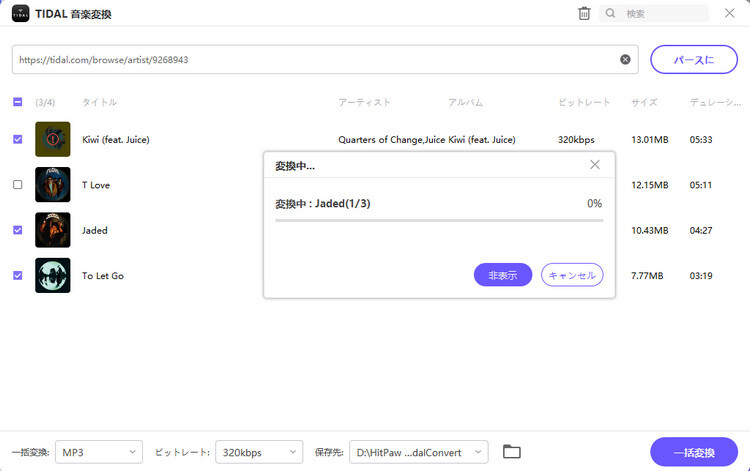Click the 12.15MB size value
750x471 pixels.
tap(650, 185)
